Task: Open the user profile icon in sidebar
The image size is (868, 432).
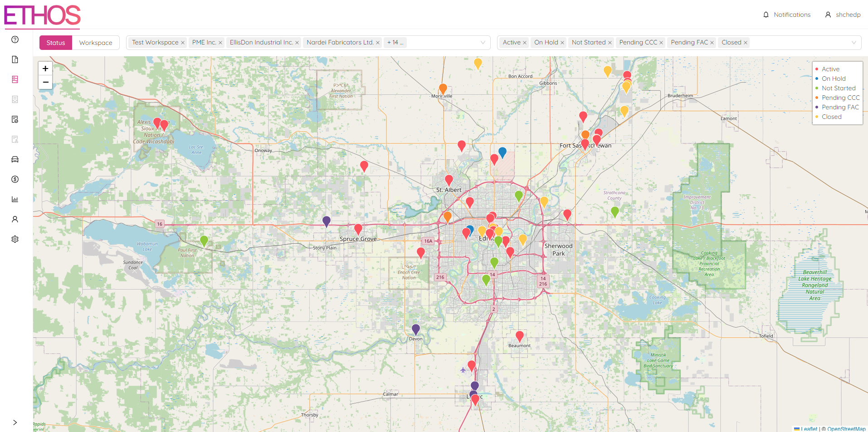Action: [15, 219]
